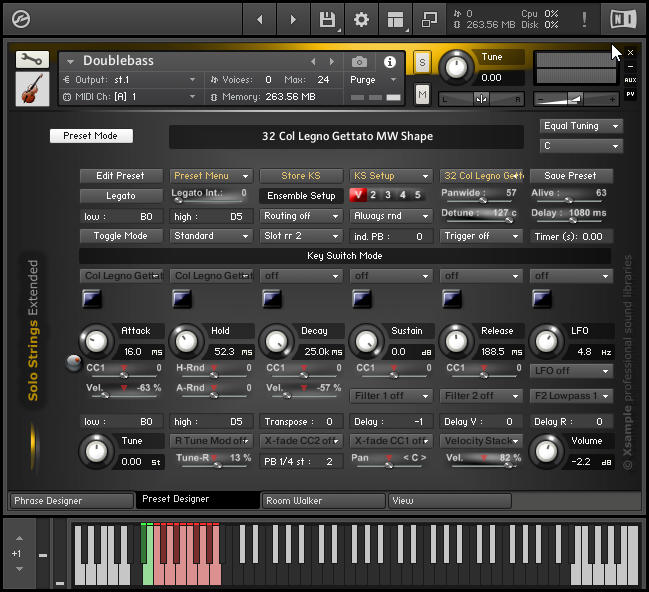
Task: Click the camera snapshot icon
Action: [x=359, y=62]
